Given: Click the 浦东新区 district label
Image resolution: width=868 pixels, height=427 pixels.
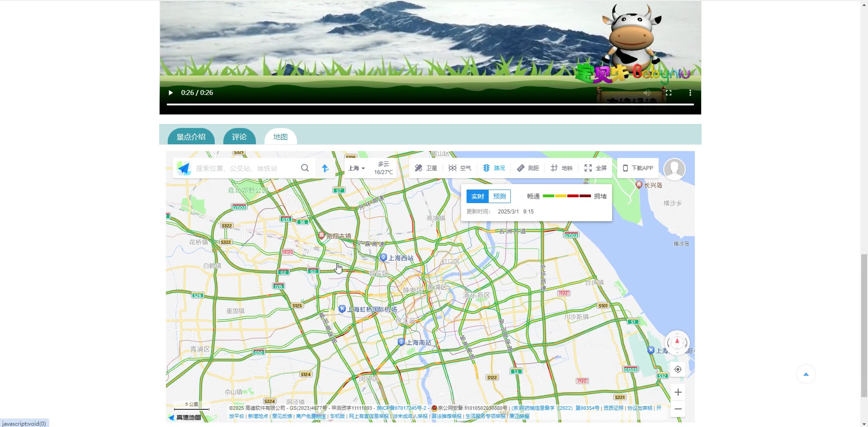Looking at the screenshot, I should pyautogui.click(x=476, y=295).
